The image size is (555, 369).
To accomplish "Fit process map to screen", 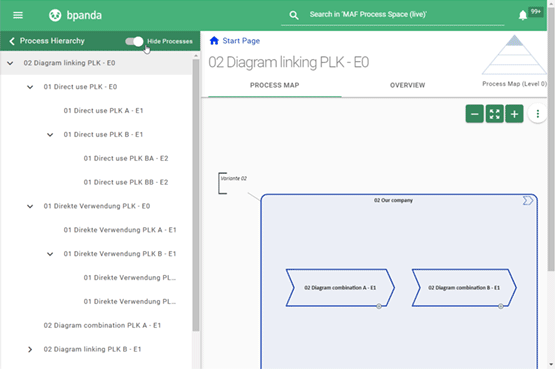I will tap(494, 114).
